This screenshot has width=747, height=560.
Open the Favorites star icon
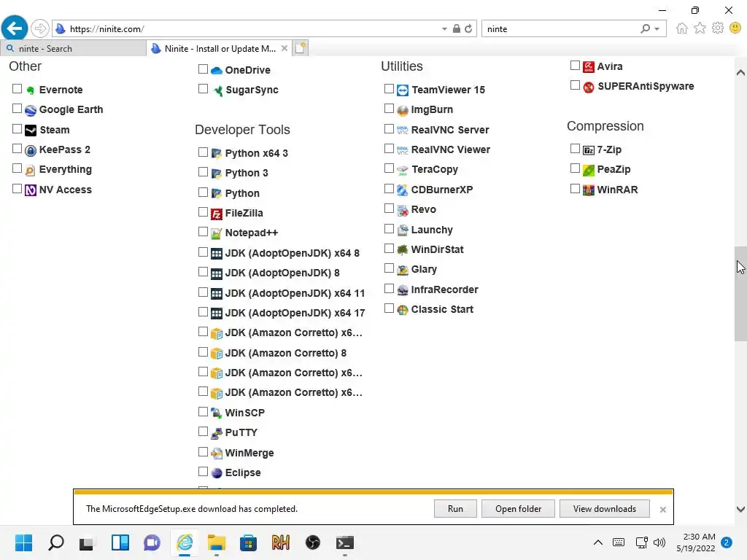(700, 28)
